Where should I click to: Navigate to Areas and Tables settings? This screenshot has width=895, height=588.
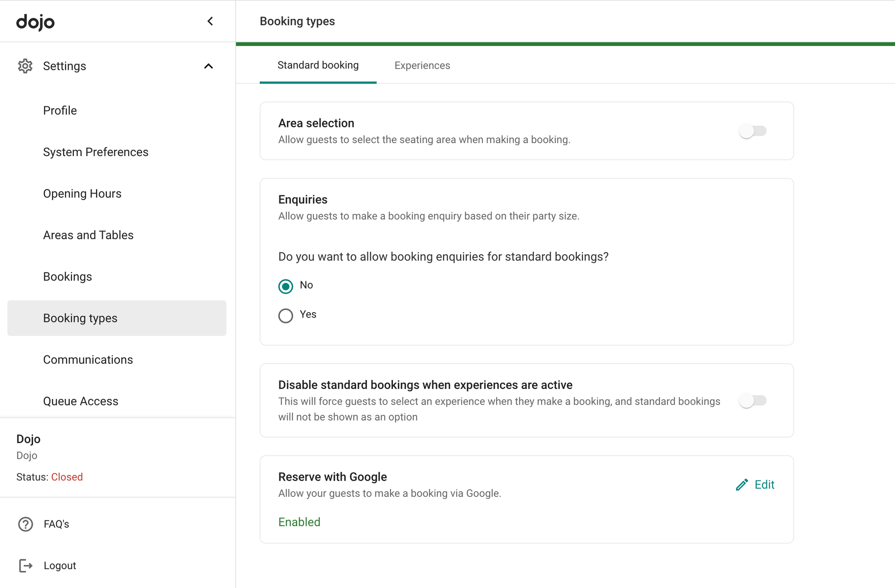88,235
